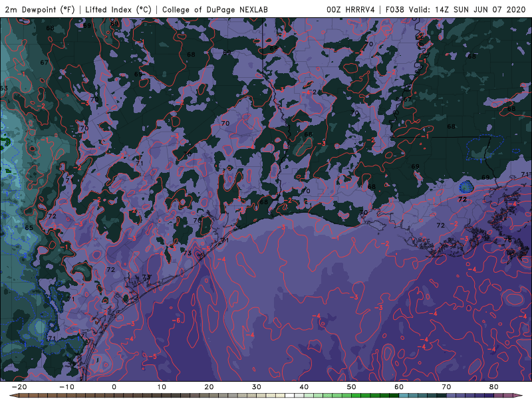
Task: Click the 'Lifted Index (°C)' title text
Action: pyautogui.click(x=118, y=9)
